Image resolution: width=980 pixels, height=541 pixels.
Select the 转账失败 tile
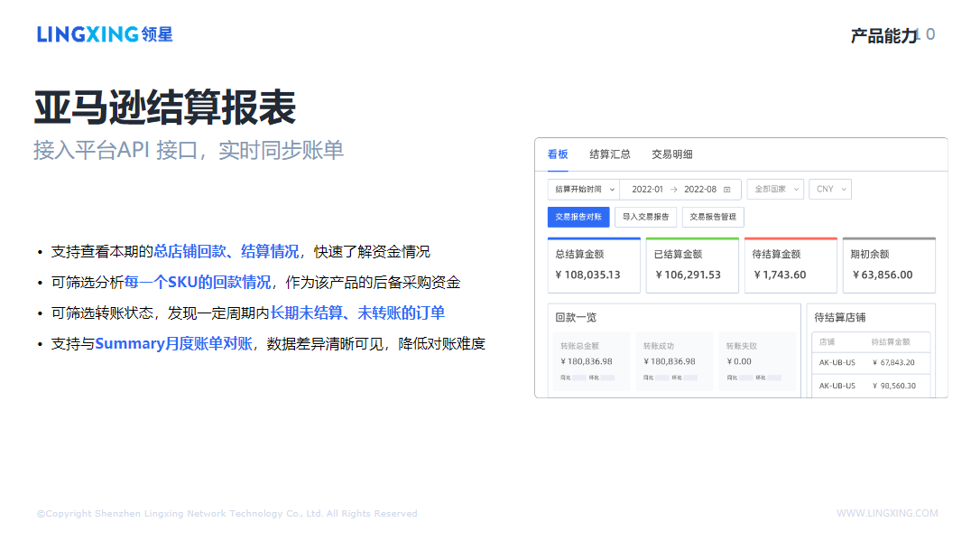pyautogui.click(x=757, y=361)
